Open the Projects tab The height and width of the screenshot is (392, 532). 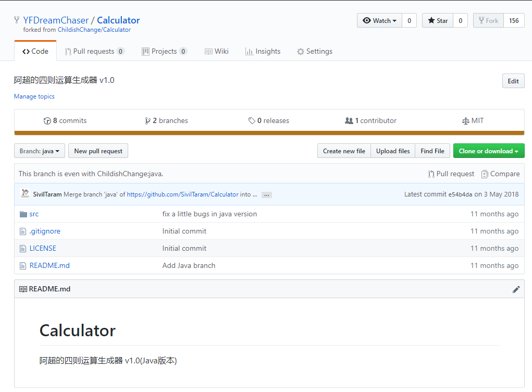pyautogui.click(x=164, y=51)
